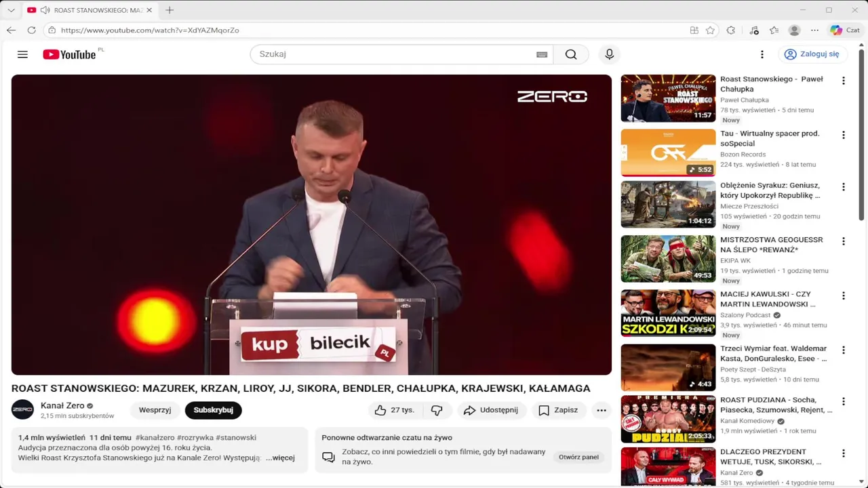
Task: Click the #rozrywka hashtag
Action: (195, 438)
